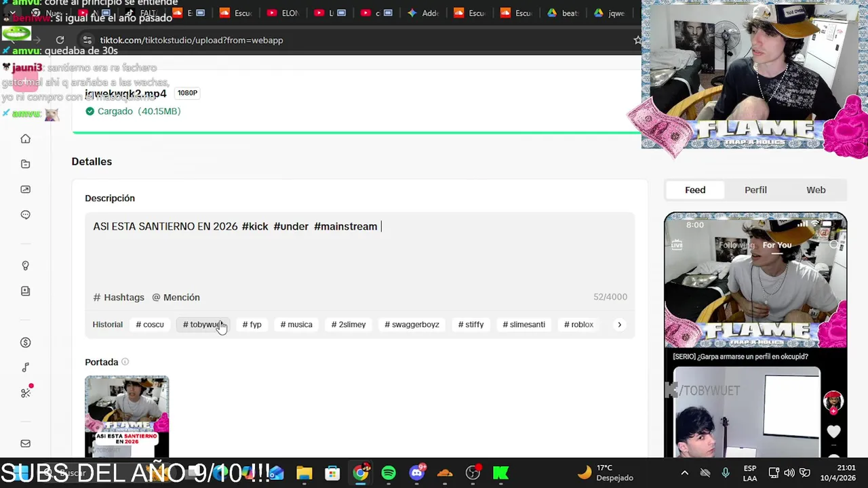Click the Chrome icon on the taskbar
Image resolution: width=868 pixels, height=488 pixels.
(361, 473)
